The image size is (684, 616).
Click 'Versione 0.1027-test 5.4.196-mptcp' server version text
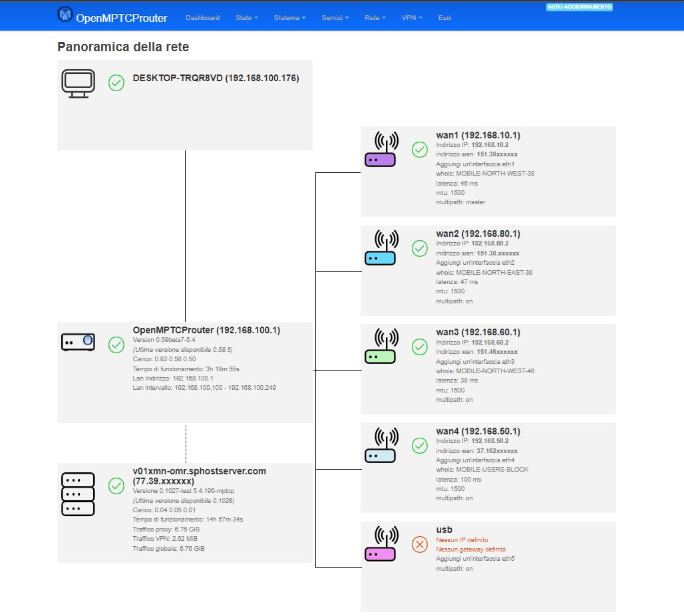click(183, 491)
